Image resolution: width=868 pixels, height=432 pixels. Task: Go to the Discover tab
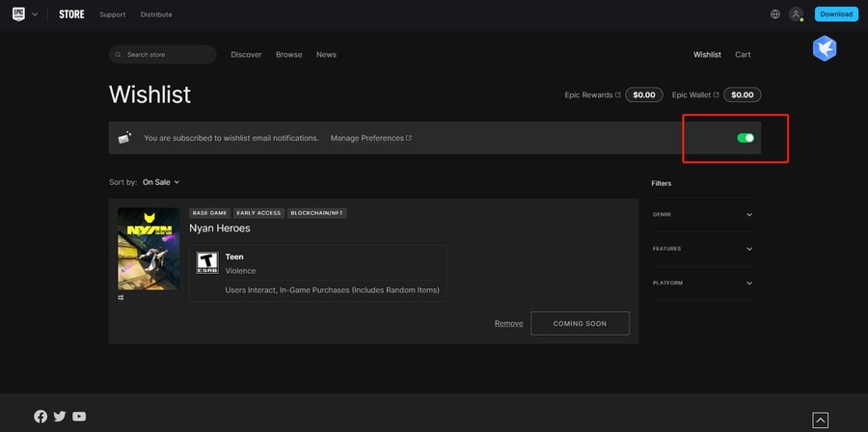pyautogui.click(x=246, y=55)
